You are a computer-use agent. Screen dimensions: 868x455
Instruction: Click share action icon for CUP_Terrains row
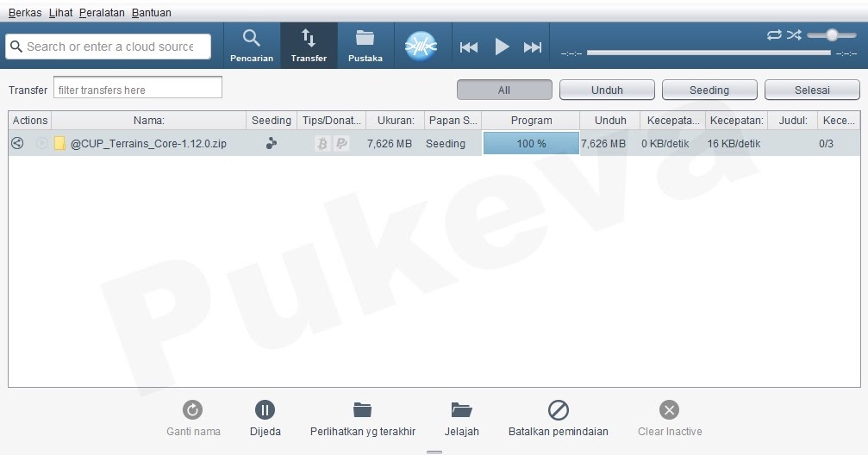click(x=17, y=143)
